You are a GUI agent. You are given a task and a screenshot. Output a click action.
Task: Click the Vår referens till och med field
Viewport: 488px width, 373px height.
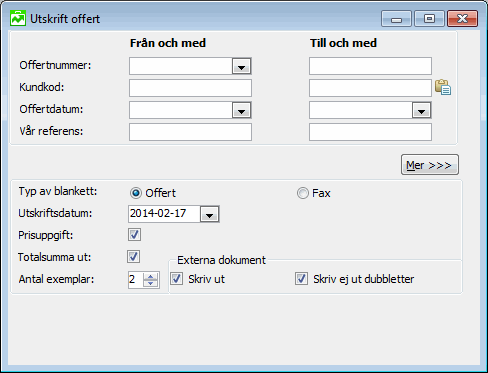(x=370, y=132)
